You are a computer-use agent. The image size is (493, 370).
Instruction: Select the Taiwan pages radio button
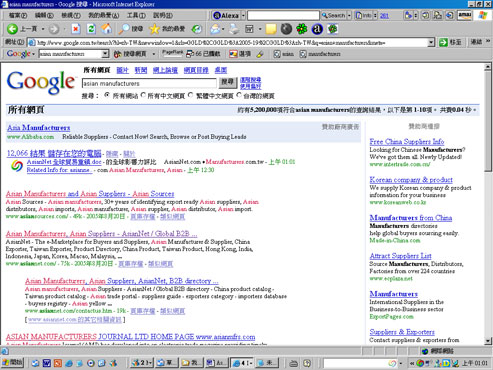tap(239, 95)
